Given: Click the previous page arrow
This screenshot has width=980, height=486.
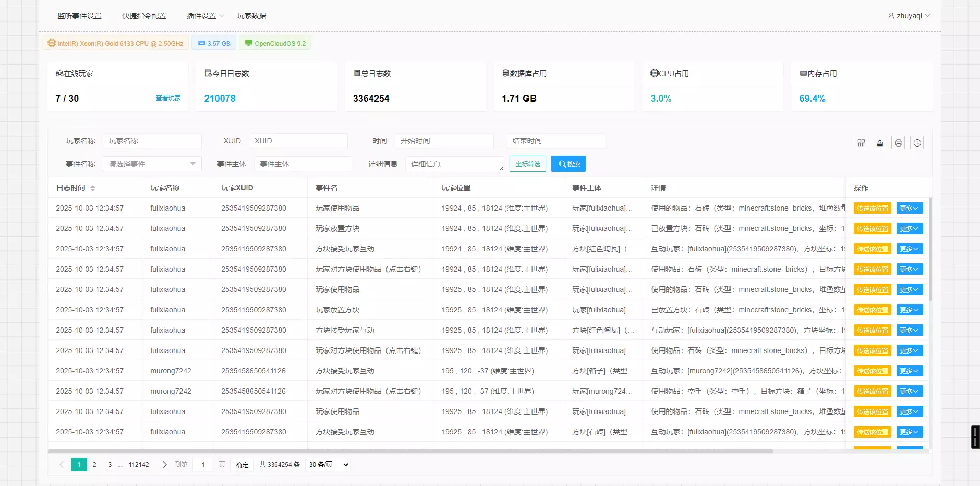Looking at the screenshot, I should pyautogui.click(x=61, y=465).
